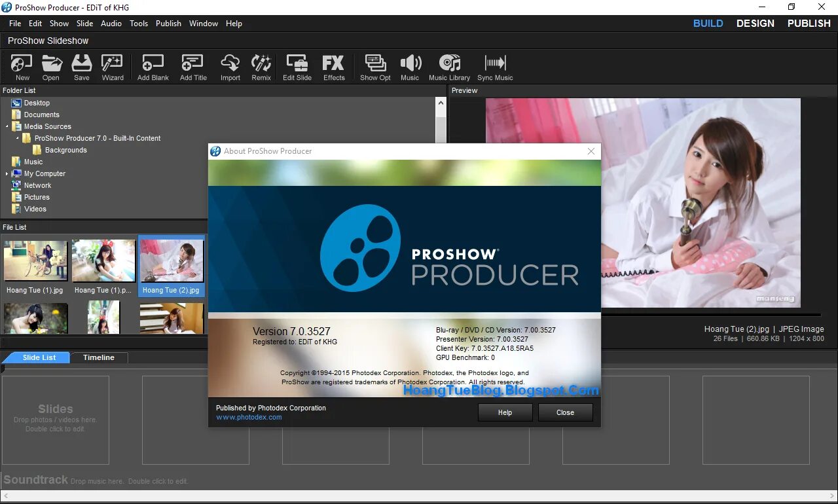Launch the Wizard tool
Viewport: 838px width, 504px height.
coord(113,67)
